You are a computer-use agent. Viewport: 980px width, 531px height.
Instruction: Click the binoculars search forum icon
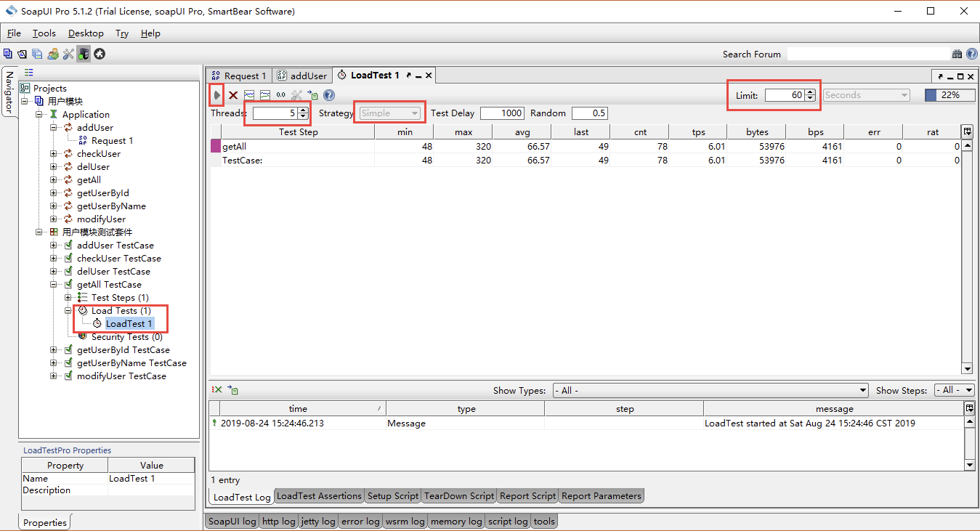[x=957, y=54]
